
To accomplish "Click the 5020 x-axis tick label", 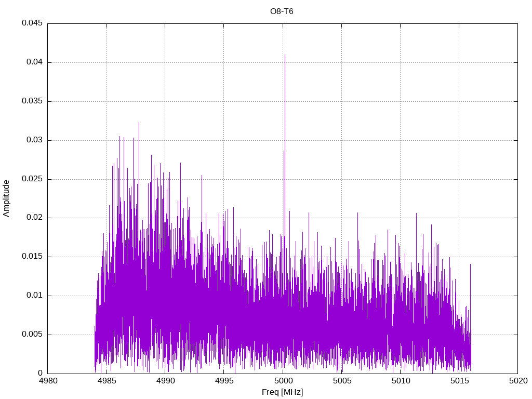I will [x=517, y=381].
